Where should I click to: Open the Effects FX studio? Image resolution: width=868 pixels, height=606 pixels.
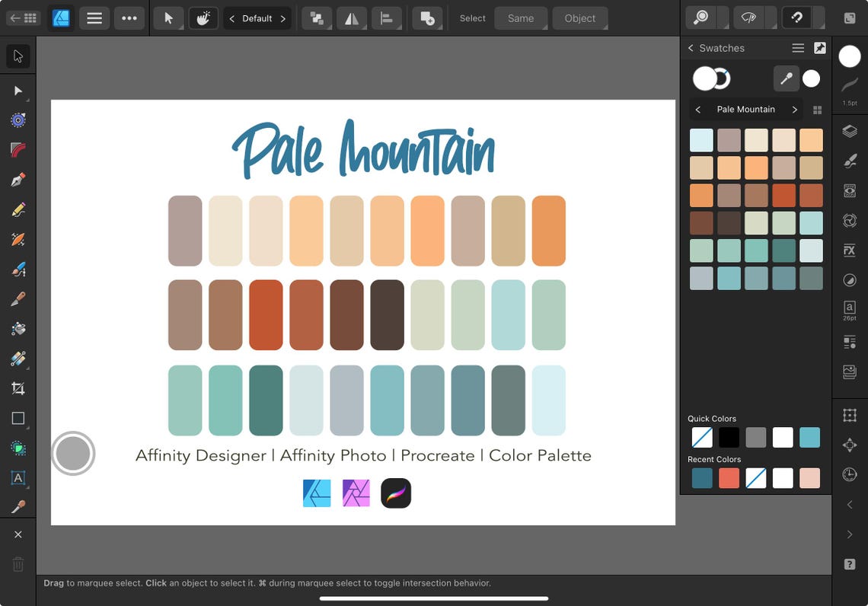850,250
